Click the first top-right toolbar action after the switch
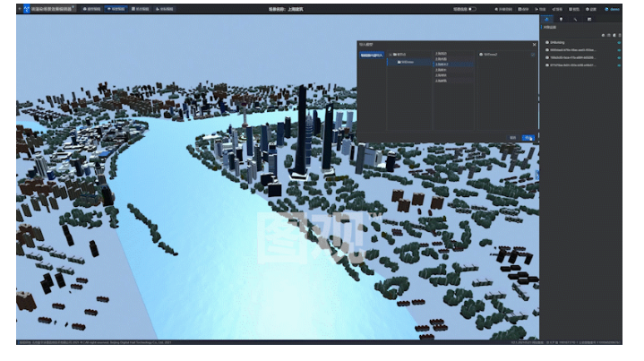 (x=503, y=9)
